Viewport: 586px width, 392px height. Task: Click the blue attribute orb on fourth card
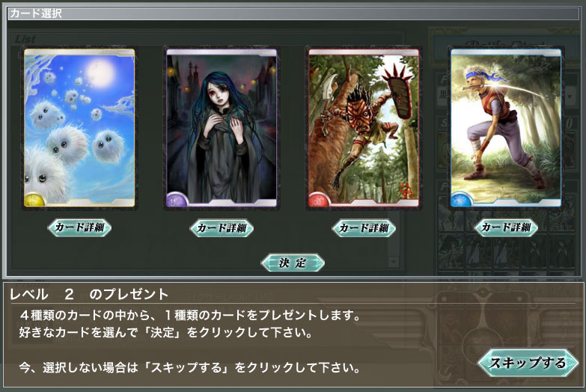click(x=461, y=199)
